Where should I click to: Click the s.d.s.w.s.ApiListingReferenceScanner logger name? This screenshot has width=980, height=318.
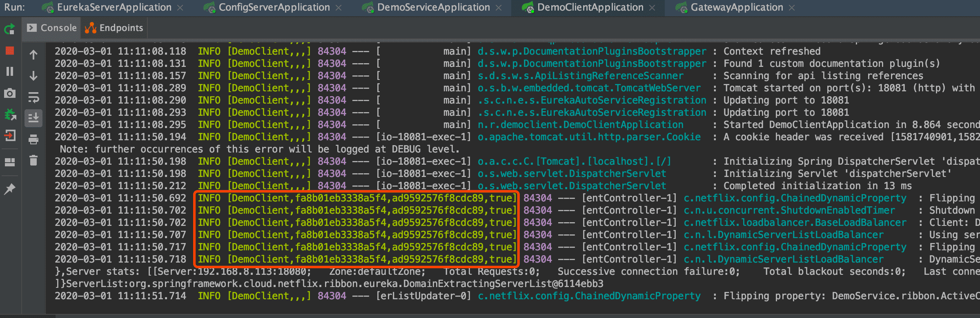tap(581, 76)
